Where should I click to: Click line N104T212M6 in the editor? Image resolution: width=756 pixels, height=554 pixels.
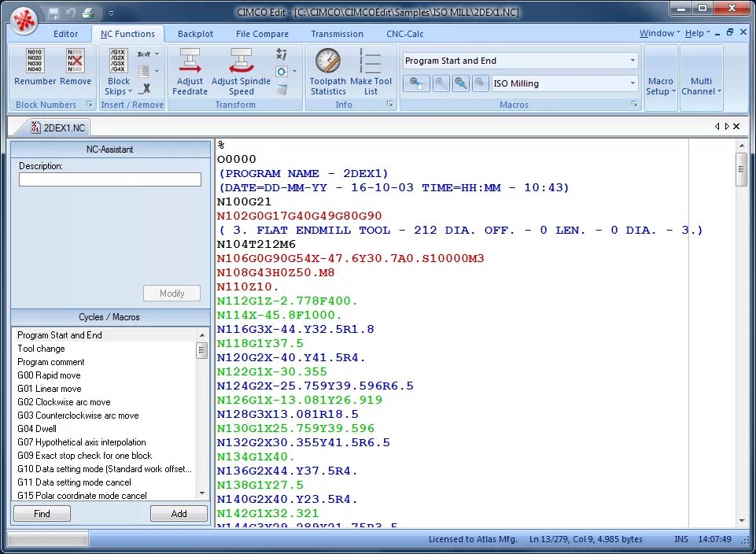point(256,245)
